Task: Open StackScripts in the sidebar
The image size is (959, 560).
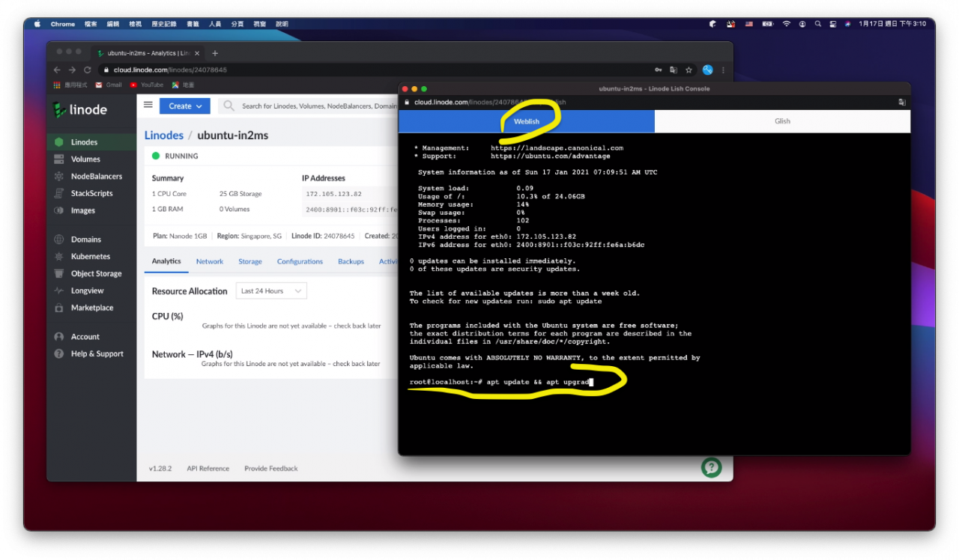Action: [91, 193]
